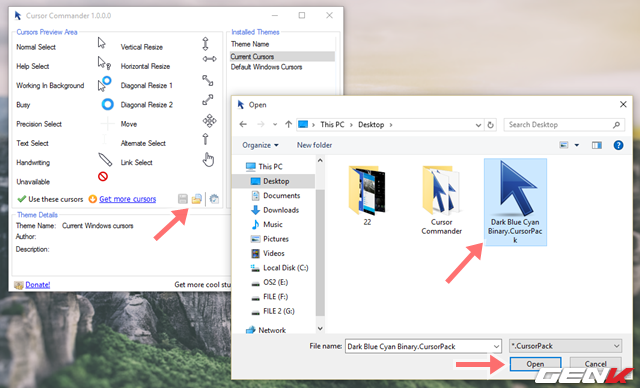Click the open cursor pack folder icon
The image size is (640, 388).
click(x=197, y=199)
